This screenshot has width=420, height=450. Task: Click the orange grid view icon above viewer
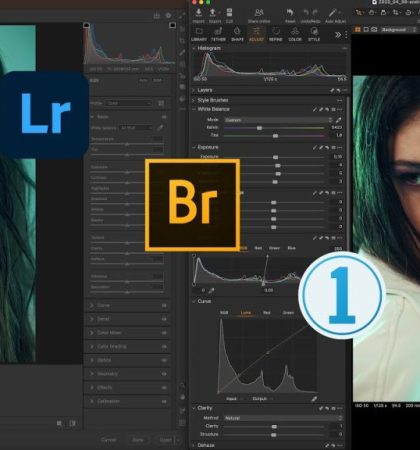pos(358,30)
